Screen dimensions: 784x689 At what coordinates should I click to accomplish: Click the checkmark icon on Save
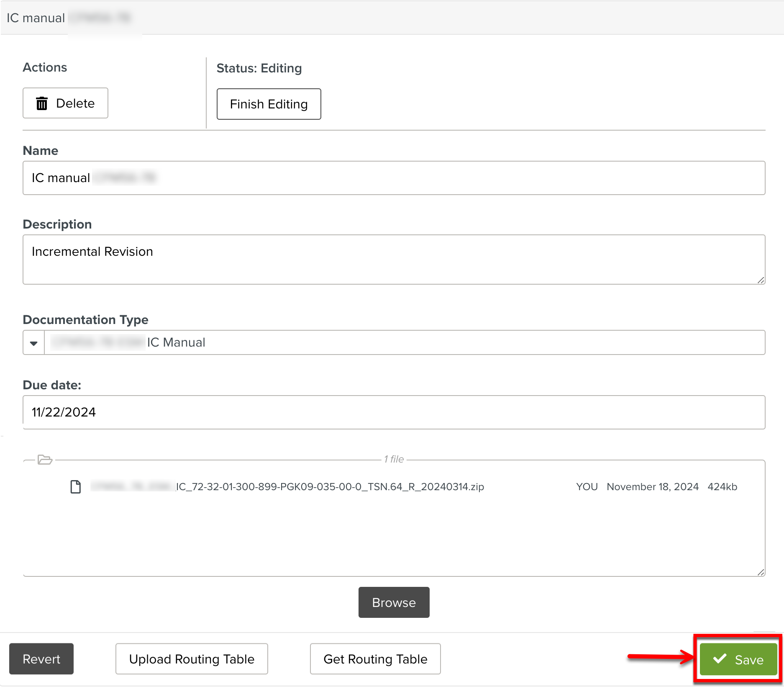(720, 659)
